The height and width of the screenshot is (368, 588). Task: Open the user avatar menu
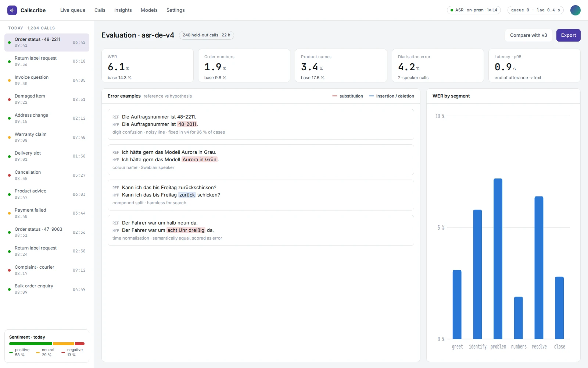[x=575, y=10]
